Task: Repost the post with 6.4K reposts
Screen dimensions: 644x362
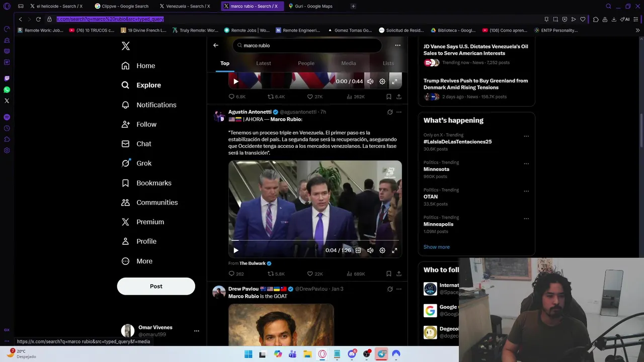Action: click(276, 97)
